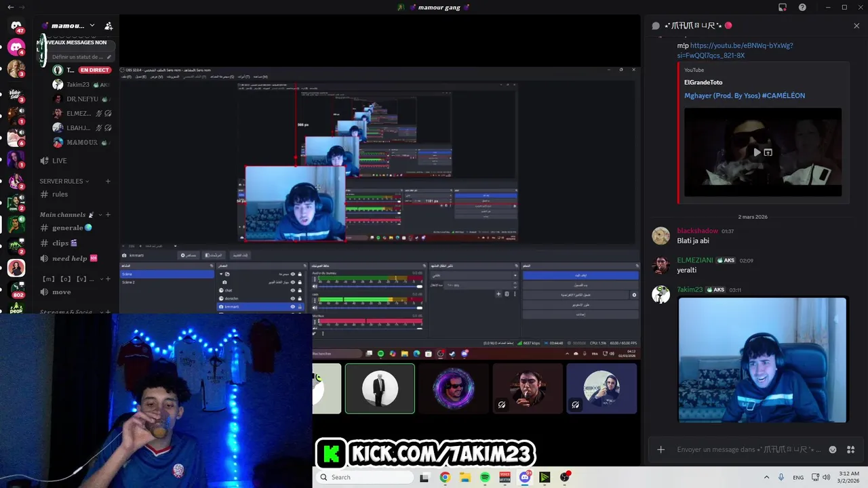
Task: Select the participant tile with smoking man avatar
Action: point(528,388)
